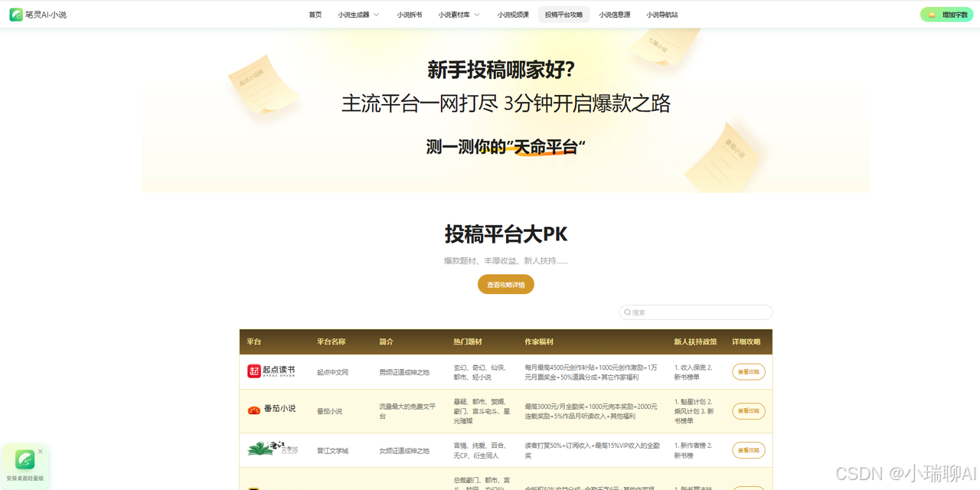
Task: Click 女频证道成神之地 description cell
Action: pos(404,451)
